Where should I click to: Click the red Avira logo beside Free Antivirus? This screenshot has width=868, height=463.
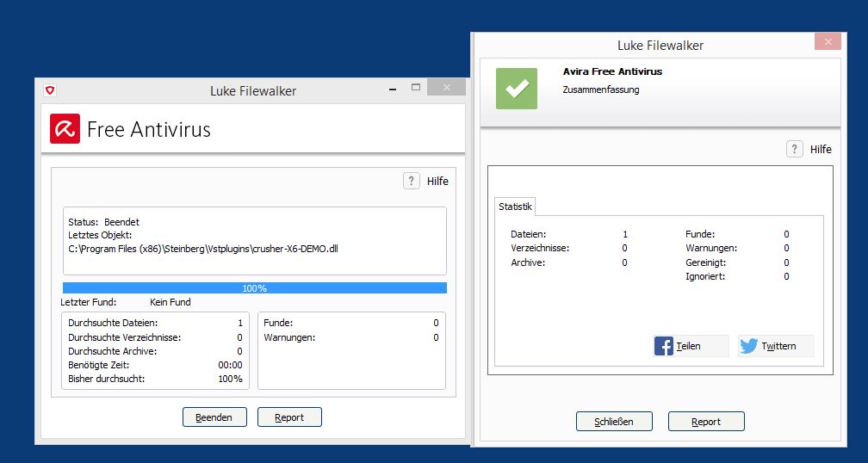point(65,129)
